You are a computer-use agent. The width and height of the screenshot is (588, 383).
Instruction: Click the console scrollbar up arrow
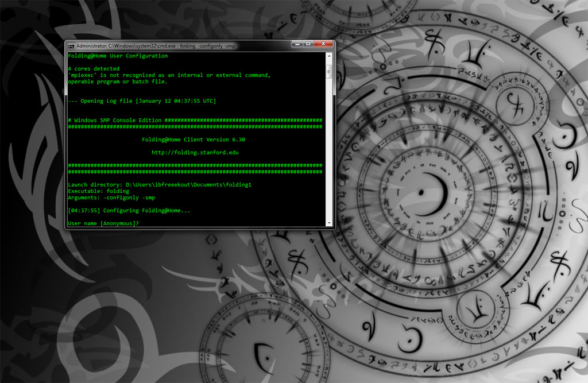[x=329, y=56]
